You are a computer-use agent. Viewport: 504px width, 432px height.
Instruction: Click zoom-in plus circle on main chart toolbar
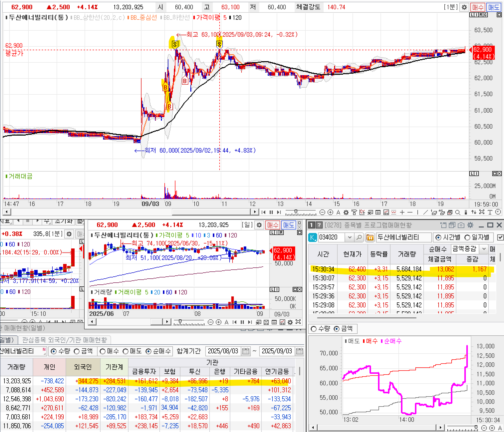pyautogui.click(x=330, y=212)
